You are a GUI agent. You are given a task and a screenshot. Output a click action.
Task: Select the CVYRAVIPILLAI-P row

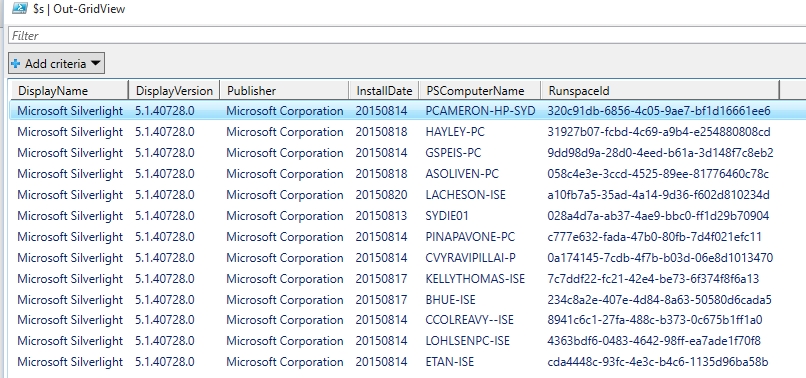point(407,258)
